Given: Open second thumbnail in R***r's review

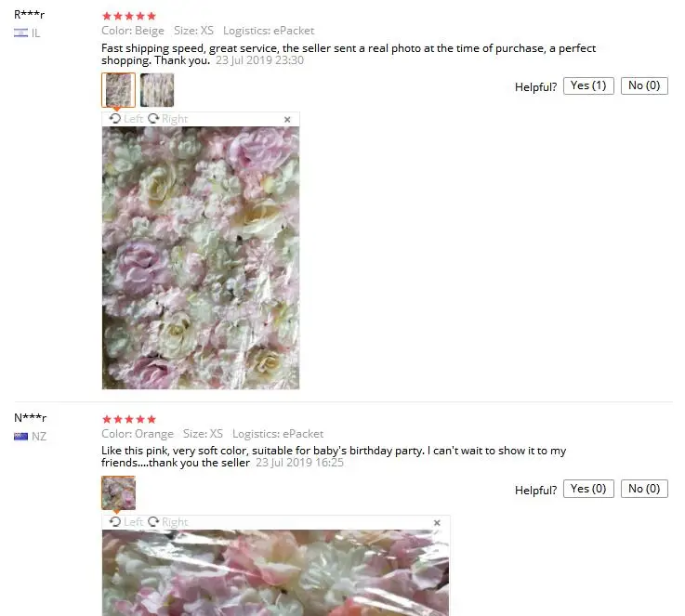Looking at the screenshot, I should 157,90.
